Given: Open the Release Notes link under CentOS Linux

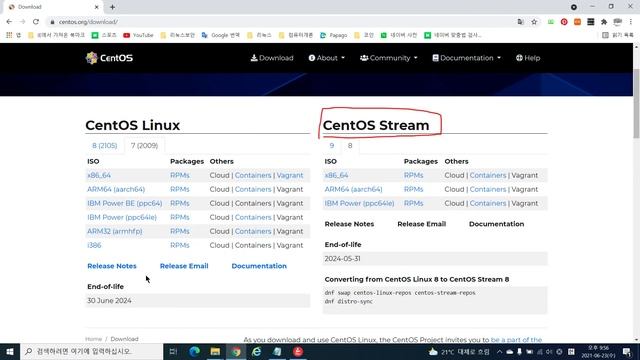Looking at the screenshot, I should tap(112, 266).
